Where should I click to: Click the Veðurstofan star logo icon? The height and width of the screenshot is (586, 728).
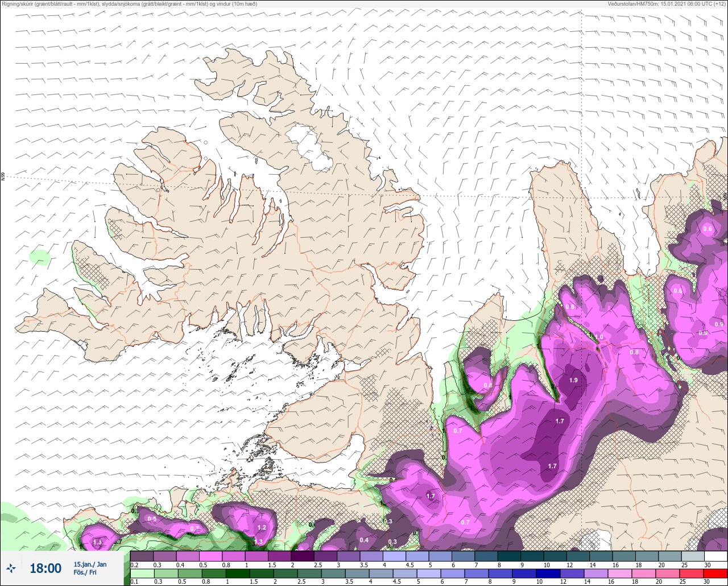pyautogui.click(x=11, y=568)
